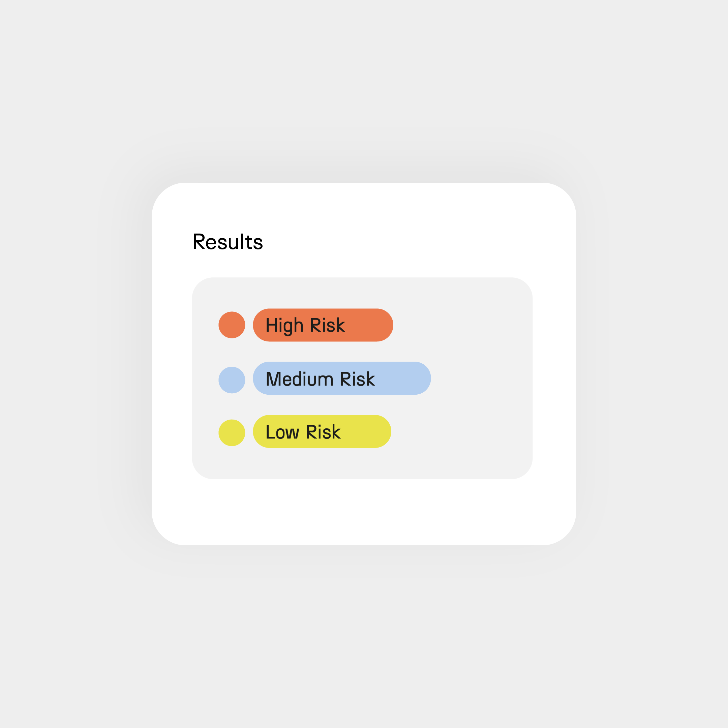Click the white card area right of Results heading

tap(415, 241)
